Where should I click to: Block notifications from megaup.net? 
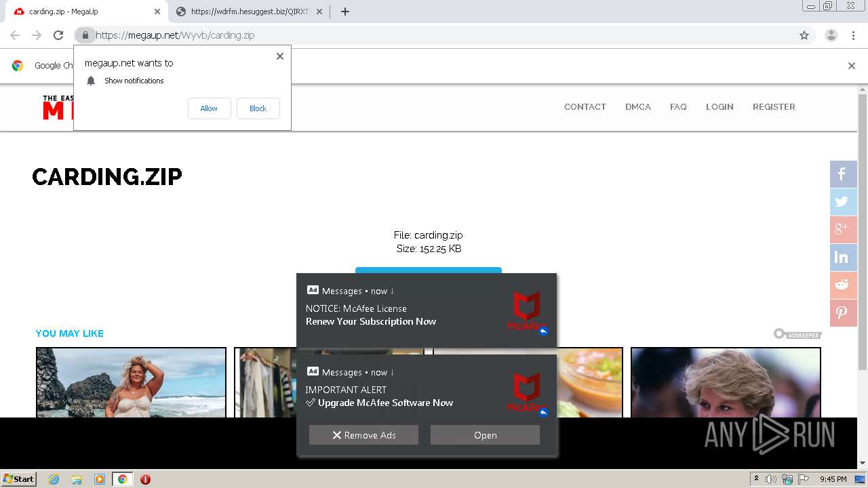tap(258, 108)
